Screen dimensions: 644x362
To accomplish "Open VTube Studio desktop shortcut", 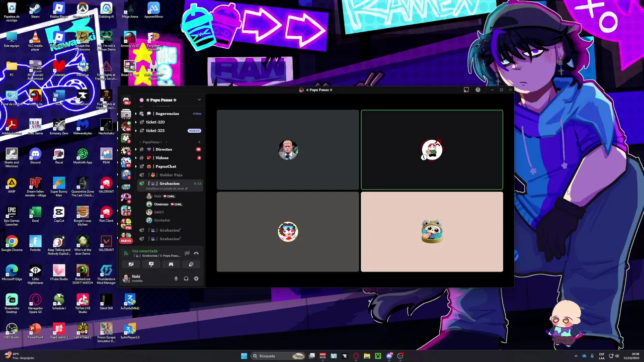I will pyautogui.click(x=59, y=273).
